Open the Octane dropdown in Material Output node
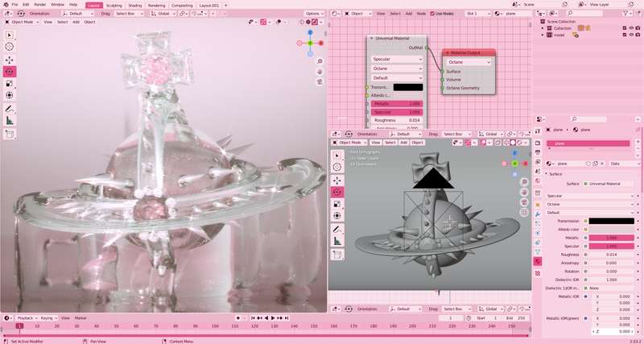 click(469, 62)
